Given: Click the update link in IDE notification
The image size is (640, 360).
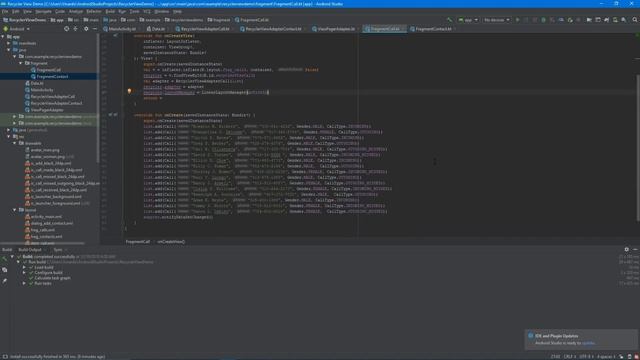Looking at the screenshot, I should tap(588, 343).
